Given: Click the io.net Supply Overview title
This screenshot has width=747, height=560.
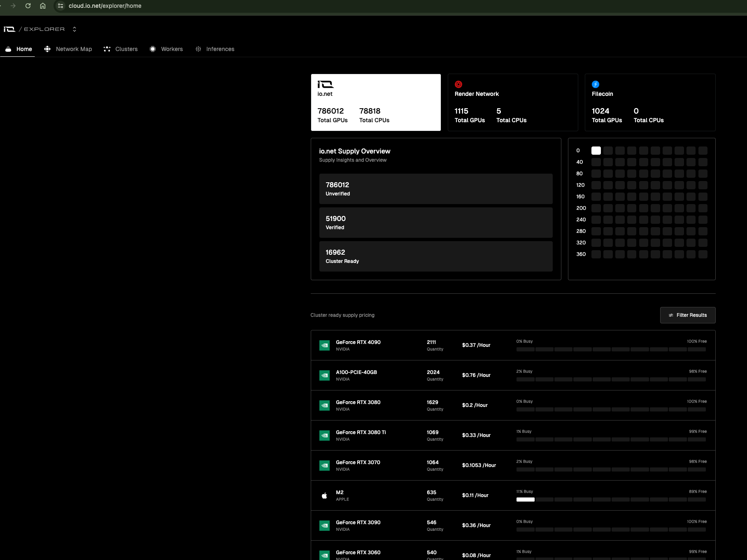Looking at the screenshot, I should pyautogui.click(x=355, y=151).
